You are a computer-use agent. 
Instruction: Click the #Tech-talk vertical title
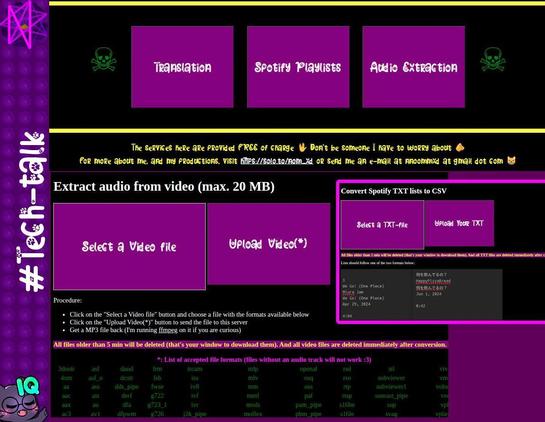pos(32,212)
